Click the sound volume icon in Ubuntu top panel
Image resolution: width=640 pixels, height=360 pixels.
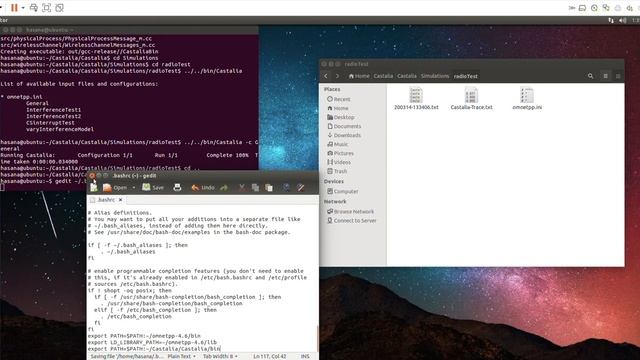(x=622, y=20)
